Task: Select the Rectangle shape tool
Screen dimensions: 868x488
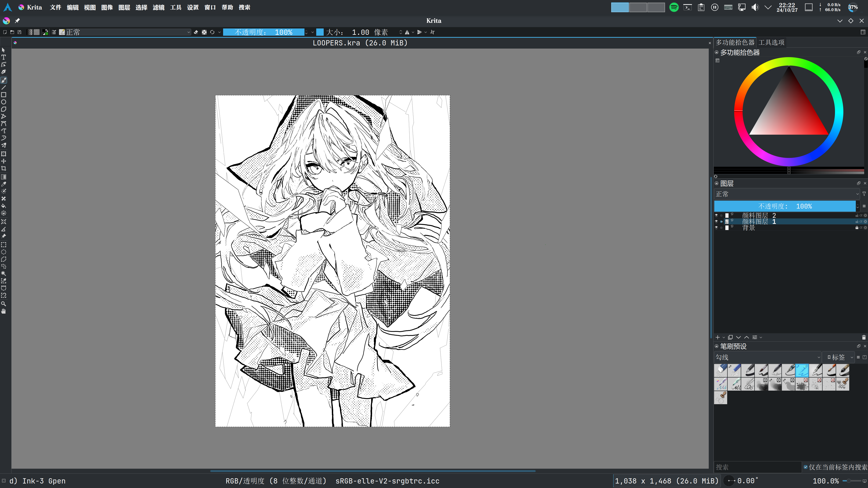Action: (4, 95)
